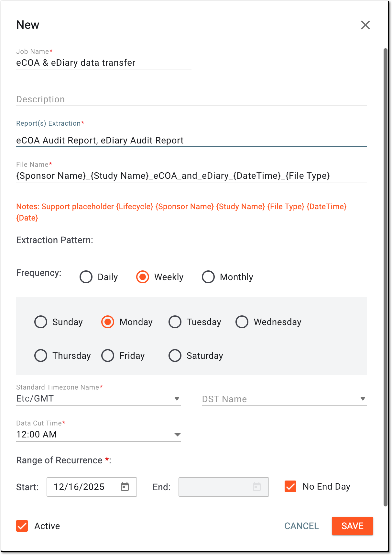Click the disabled End date field
Viewport: 392px width, 555px height.
224,487
